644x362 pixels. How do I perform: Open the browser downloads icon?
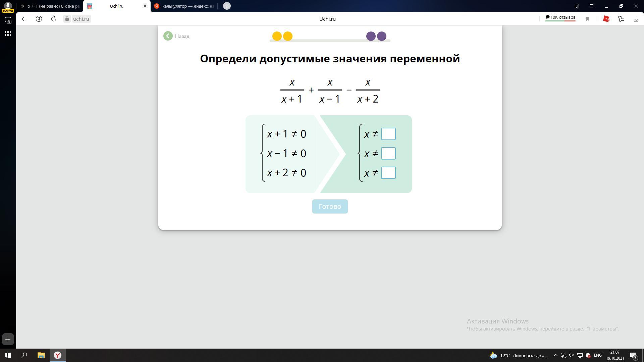(636, 19)
